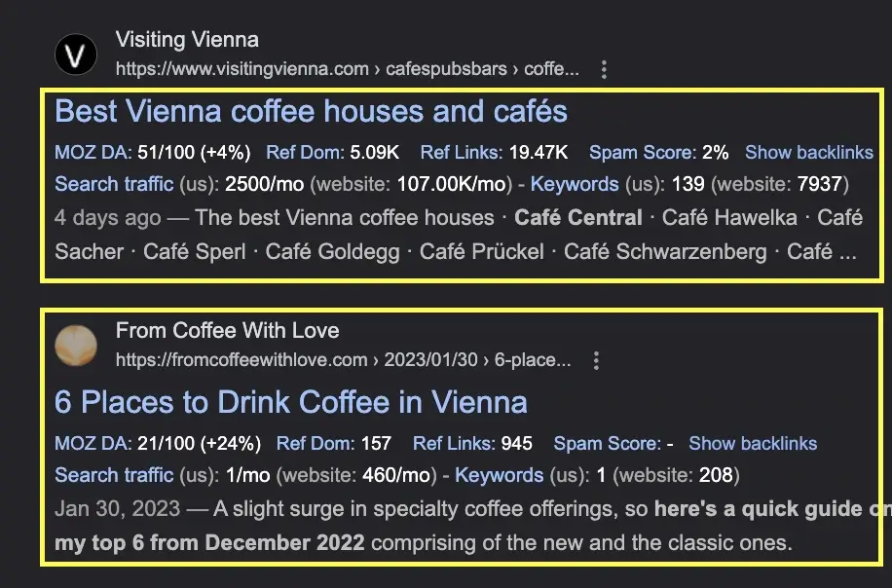
Task: Click Keywords link showing 139
Action: click(575, 184)
